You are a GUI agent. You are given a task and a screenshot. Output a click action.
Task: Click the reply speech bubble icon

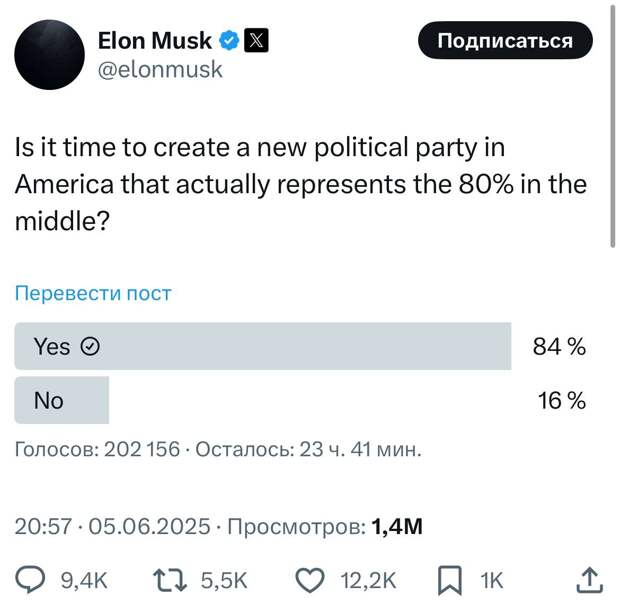click(33, 580)
